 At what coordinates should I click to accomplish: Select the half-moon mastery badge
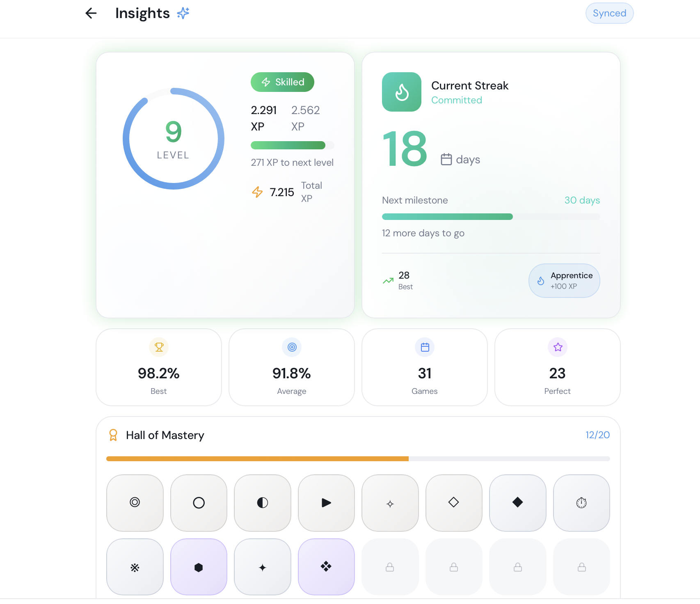(262, 503)
